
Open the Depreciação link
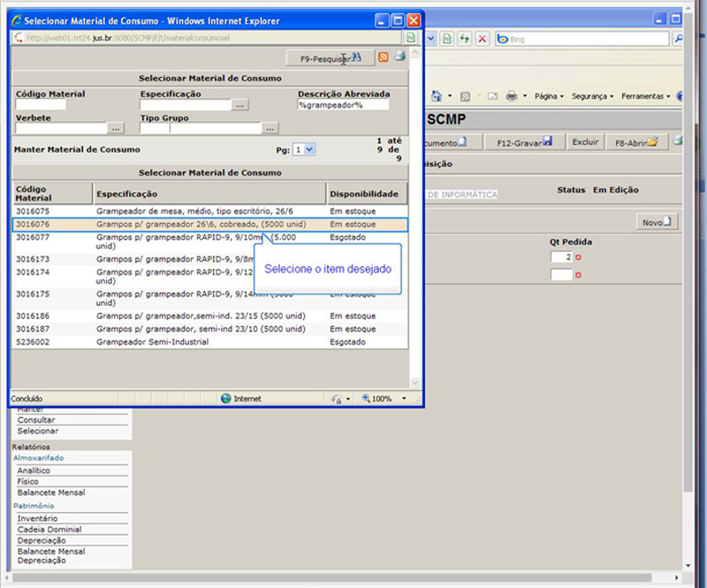(x=42, y=540)
